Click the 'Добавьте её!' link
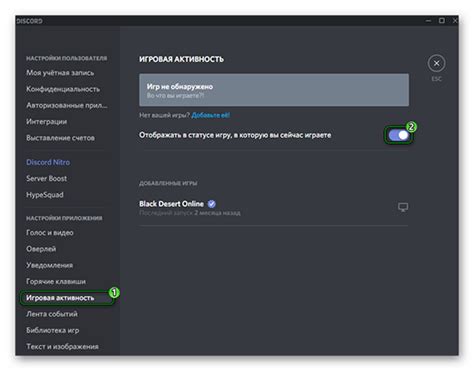The height and width of the screenshot is (371, 474). [x=210, y=115]
